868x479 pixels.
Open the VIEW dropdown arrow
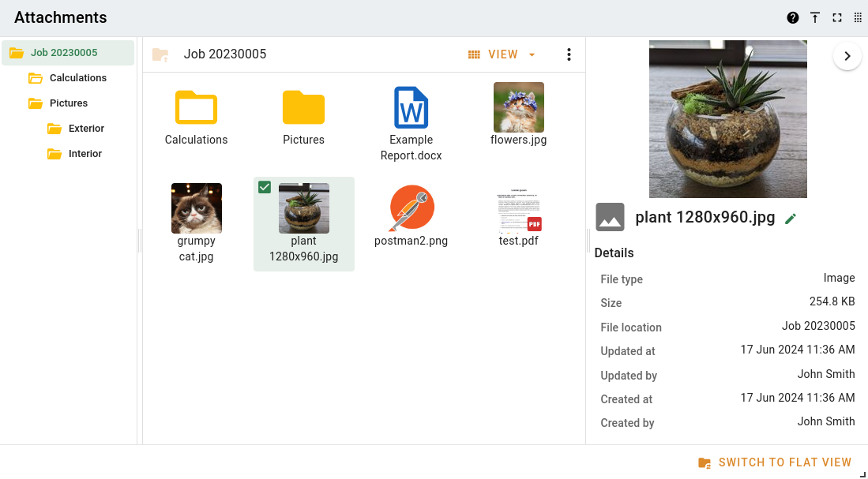pyautogui.click(x=532, y=54)
